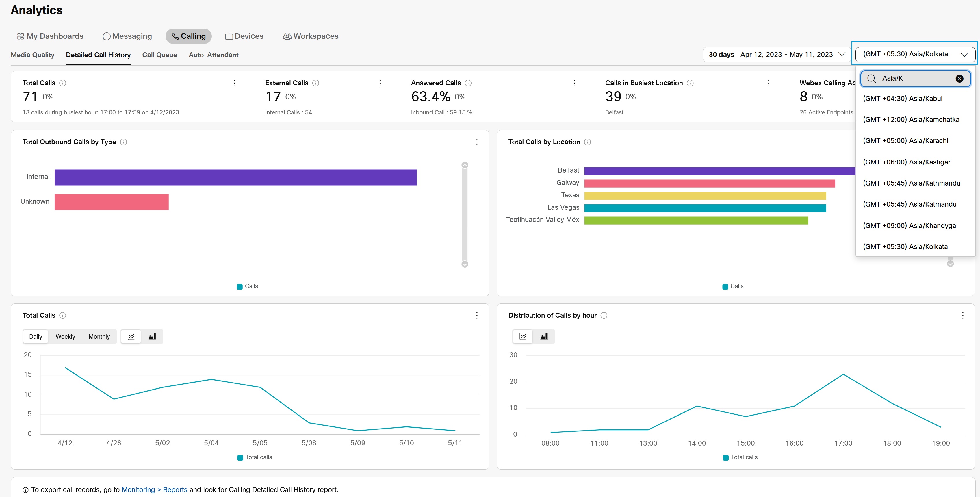Open My Dashboards tab
The width and height of the screenshot is (980, 497).
[50, 36]
